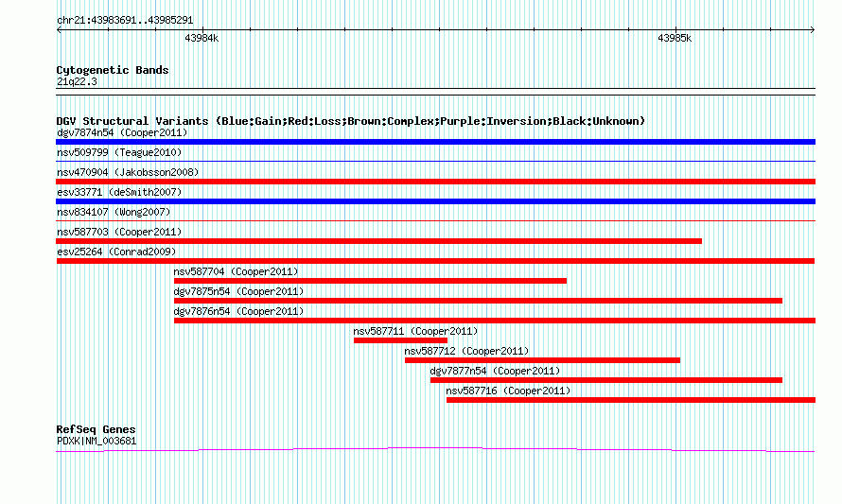Viewport: 842px width, 504px height.
Task: Click the esv33771 (deSmith2007) label
Action: click(119, 192)
